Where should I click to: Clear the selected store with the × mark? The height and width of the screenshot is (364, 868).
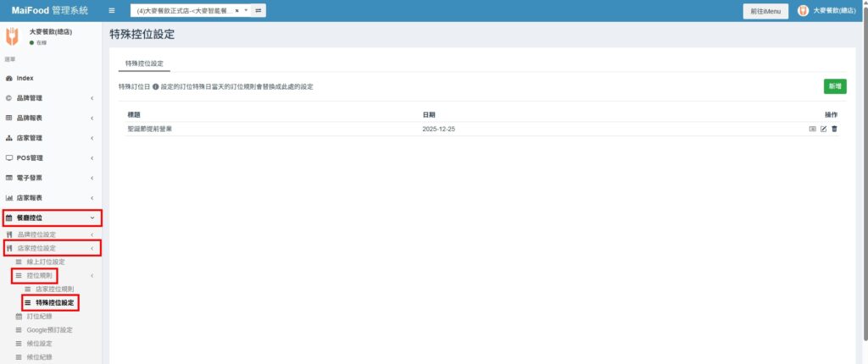pyautogui.click(x=237, y=10)
